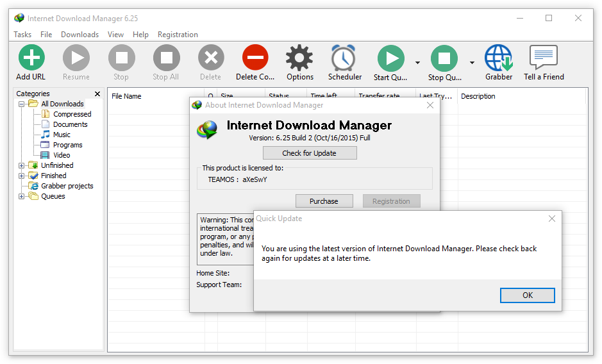
Task: Click the Check for Update button
Action: click(310, 153)
